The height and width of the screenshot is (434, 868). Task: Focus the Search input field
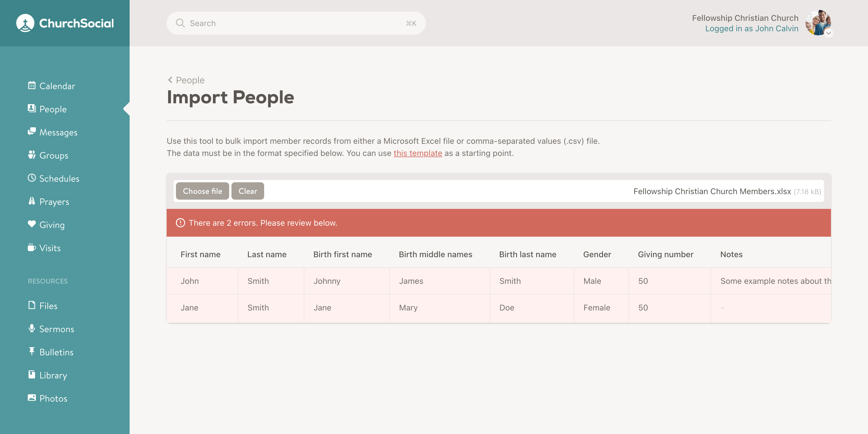[x=296, y=23]
